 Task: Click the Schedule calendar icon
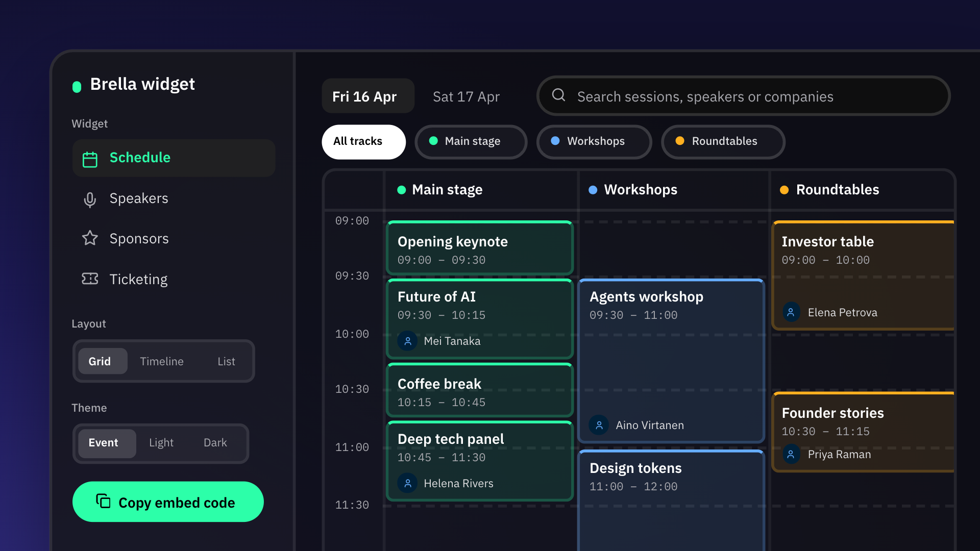point(90,159)
